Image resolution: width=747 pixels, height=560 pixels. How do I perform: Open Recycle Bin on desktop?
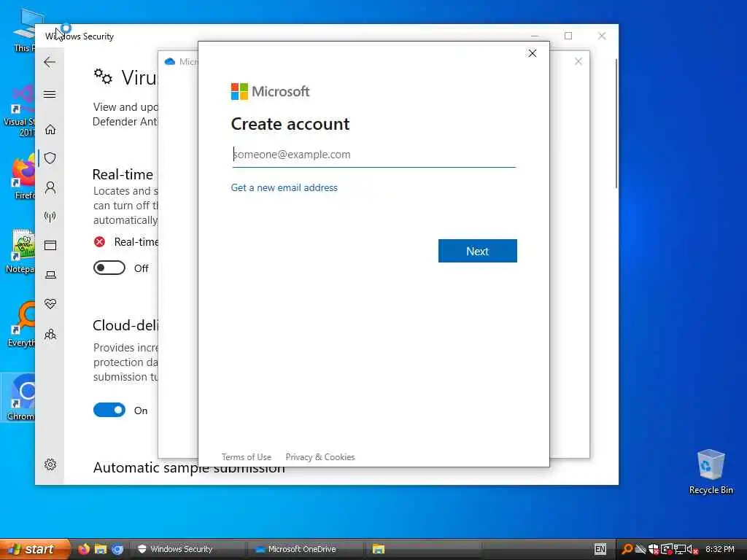pos(711,472)
